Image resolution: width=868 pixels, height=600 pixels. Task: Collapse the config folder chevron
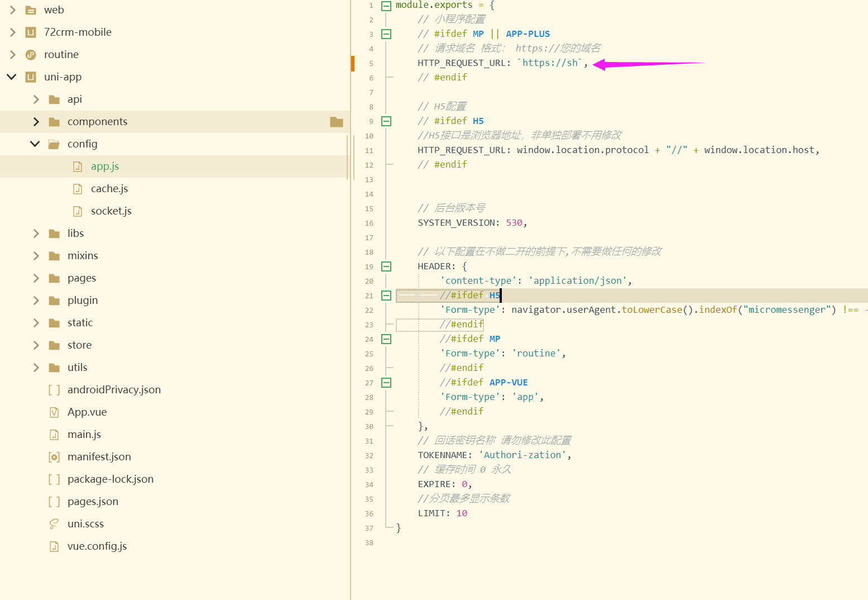[35, 144]
